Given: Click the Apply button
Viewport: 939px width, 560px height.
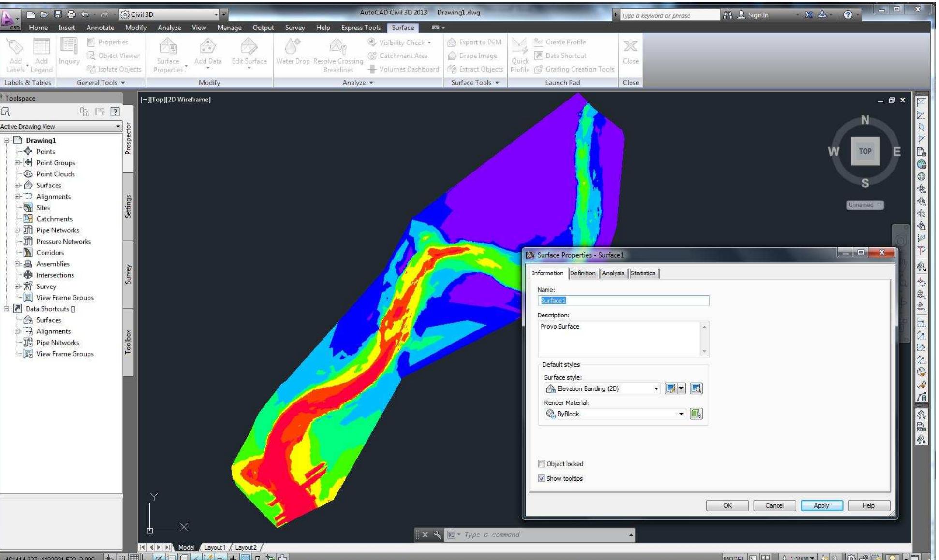Looking at the screenshot, I should coord(822,505).
